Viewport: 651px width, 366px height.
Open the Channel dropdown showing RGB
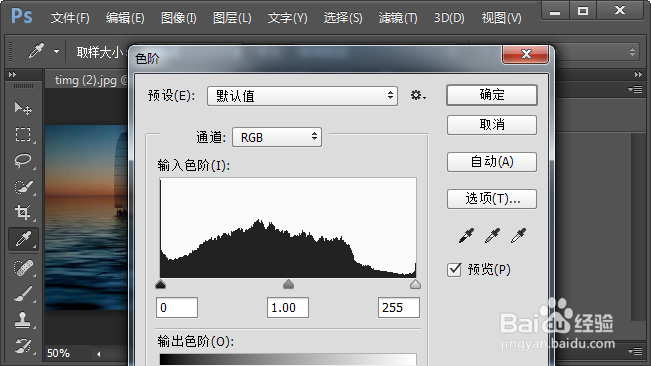[x=277, y=137]
